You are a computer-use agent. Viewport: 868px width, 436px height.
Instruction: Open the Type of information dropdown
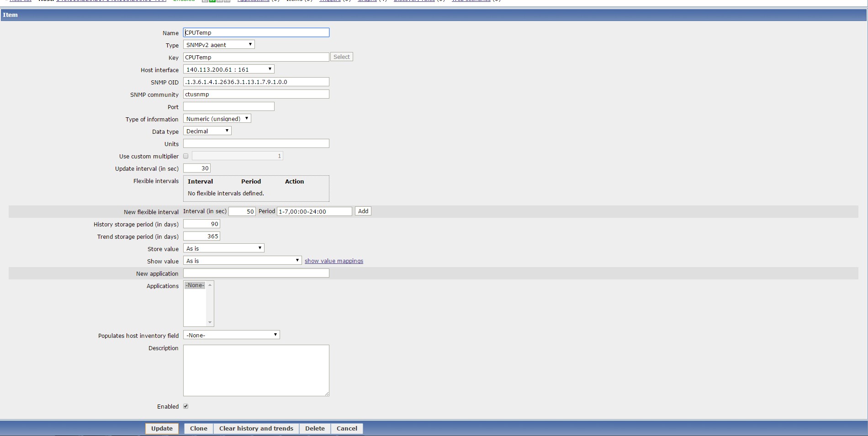[x=217, y=119]
